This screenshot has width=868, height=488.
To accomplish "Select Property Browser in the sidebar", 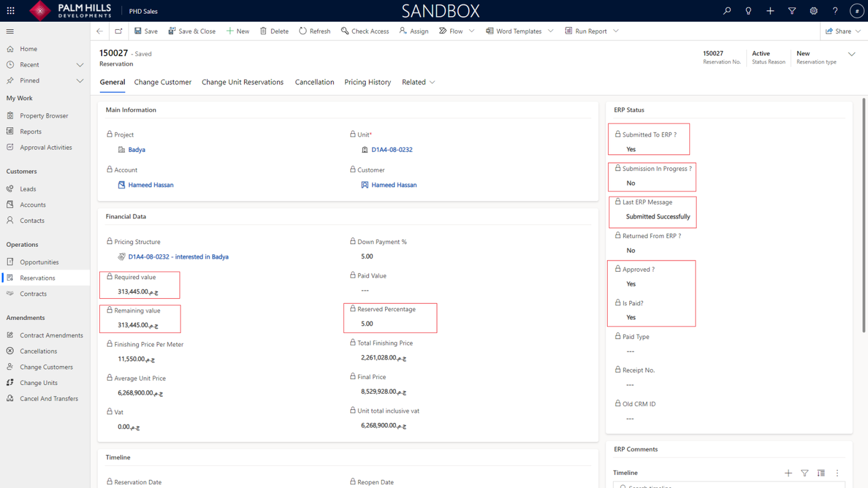I will [44, 115].
